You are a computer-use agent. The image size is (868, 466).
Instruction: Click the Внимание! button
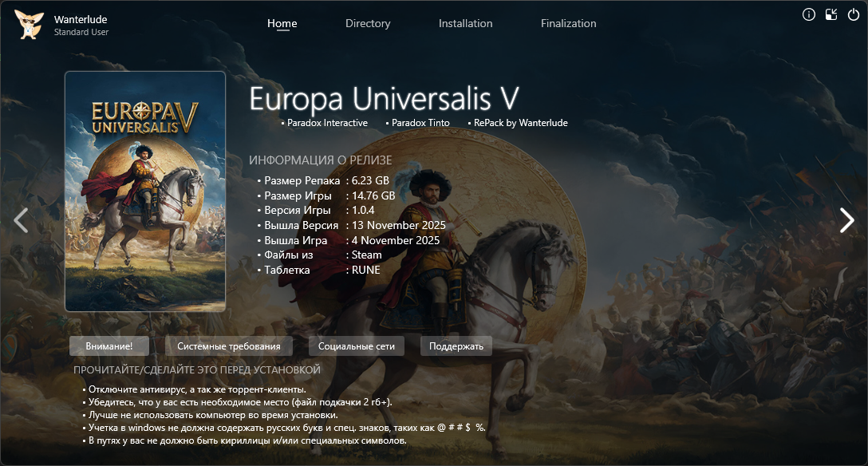109,346
